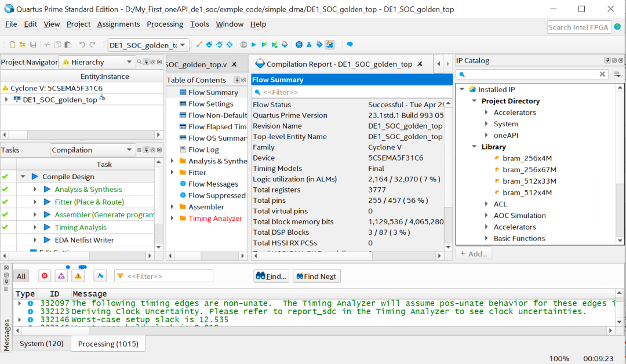The height and width of the screenshot is (364, 626).
Task: Toggle the purple critical warning filter
Action: [61, 276]
